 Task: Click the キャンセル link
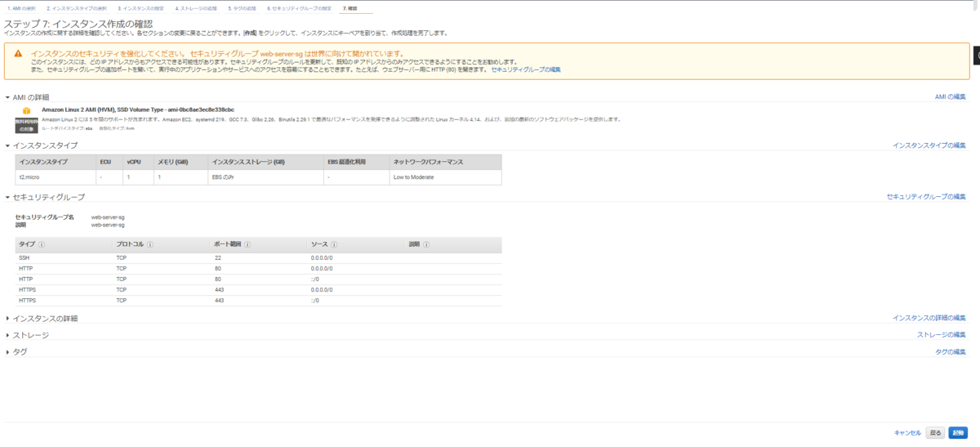907,432
